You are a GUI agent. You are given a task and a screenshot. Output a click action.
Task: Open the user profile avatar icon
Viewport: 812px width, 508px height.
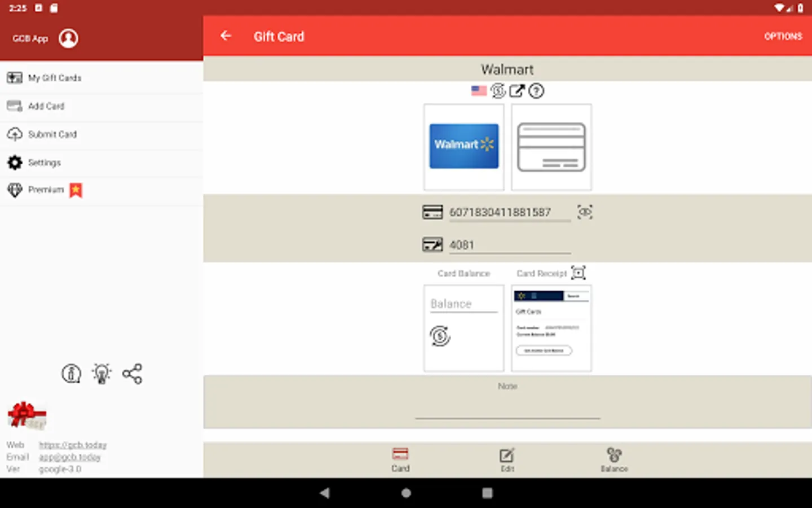[68, 38]
